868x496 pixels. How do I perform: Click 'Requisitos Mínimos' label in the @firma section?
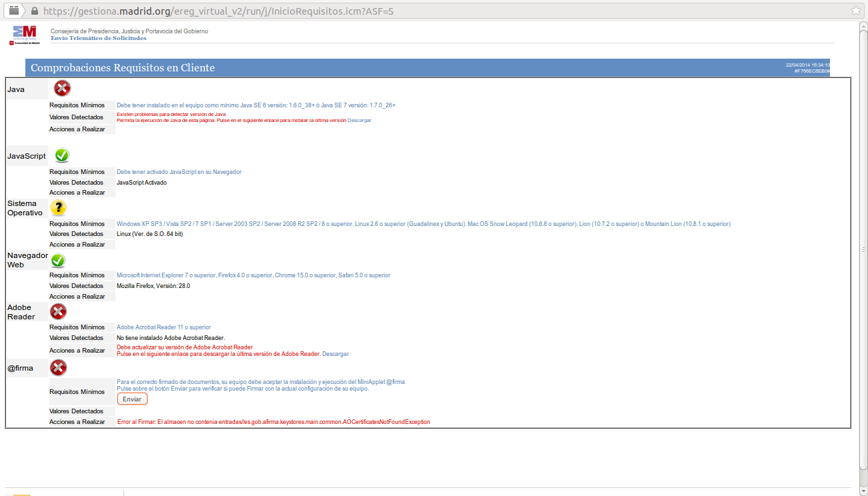[77, 392]
